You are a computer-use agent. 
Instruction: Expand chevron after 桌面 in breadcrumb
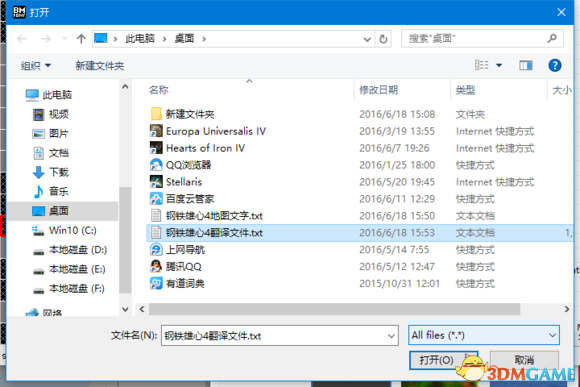(204, 38)
